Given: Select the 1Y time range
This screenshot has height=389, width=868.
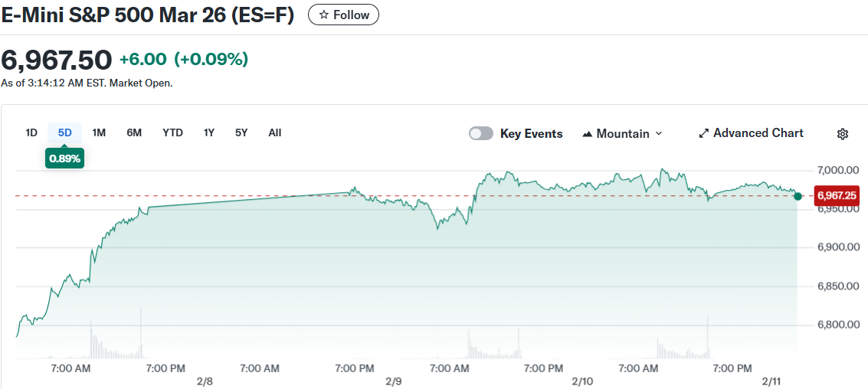Looking at the screenshot, I should click(x=209, y=132).
